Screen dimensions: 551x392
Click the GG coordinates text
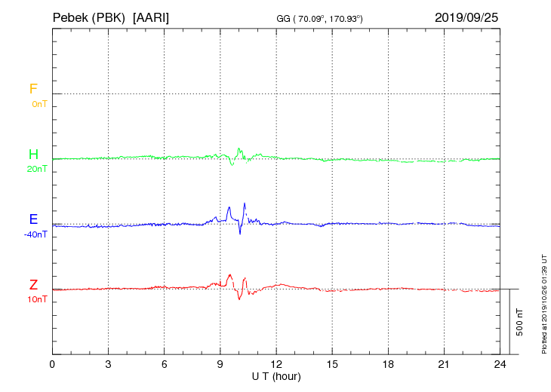coord(319,19)
